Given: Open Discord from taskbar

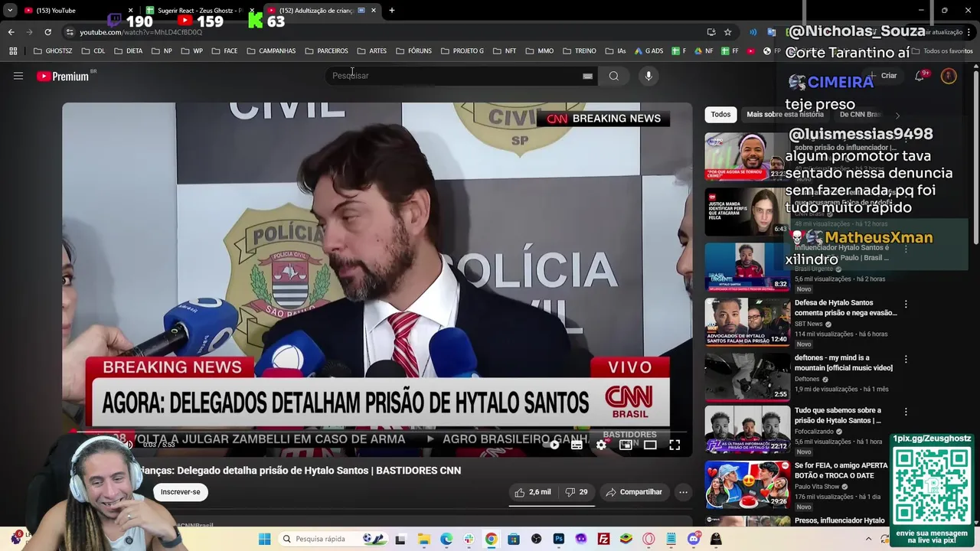Looking at the screenshot, I should (x=694, y=539).
